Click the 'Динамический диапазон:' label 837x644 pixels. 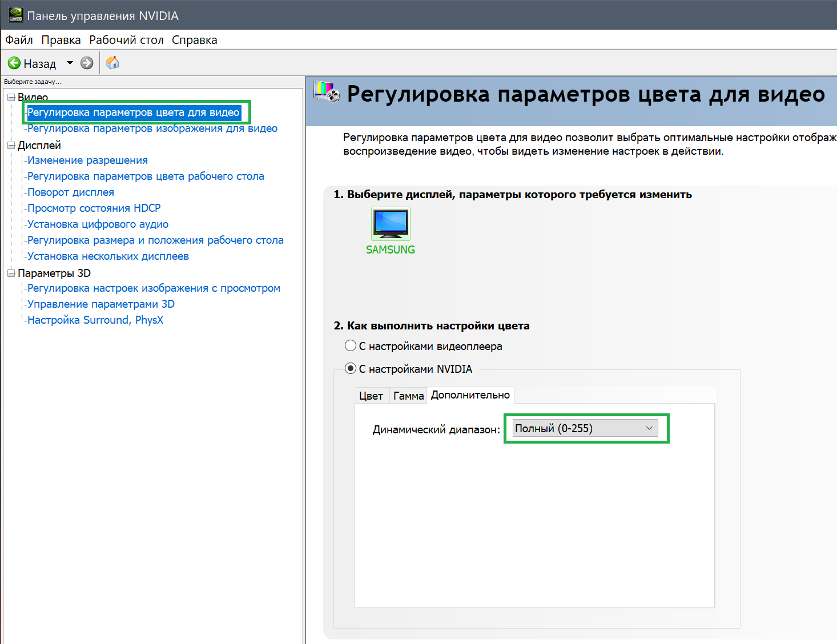(x=436, y=429)
